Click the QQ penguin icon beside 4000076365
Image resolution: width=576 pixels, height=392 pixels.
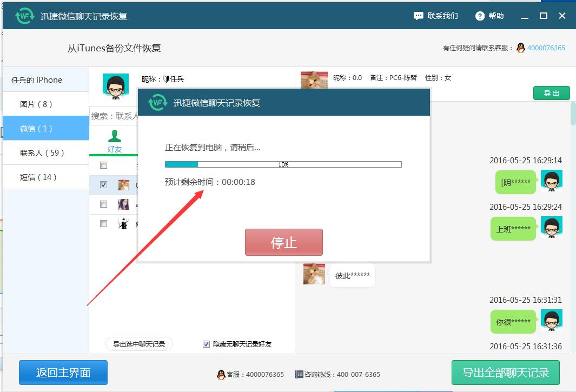pos(520,48)
